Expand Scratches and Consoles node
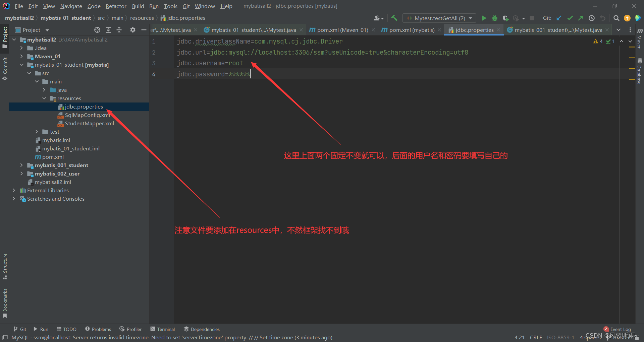The image size is (644, 342). coord(14,199)
